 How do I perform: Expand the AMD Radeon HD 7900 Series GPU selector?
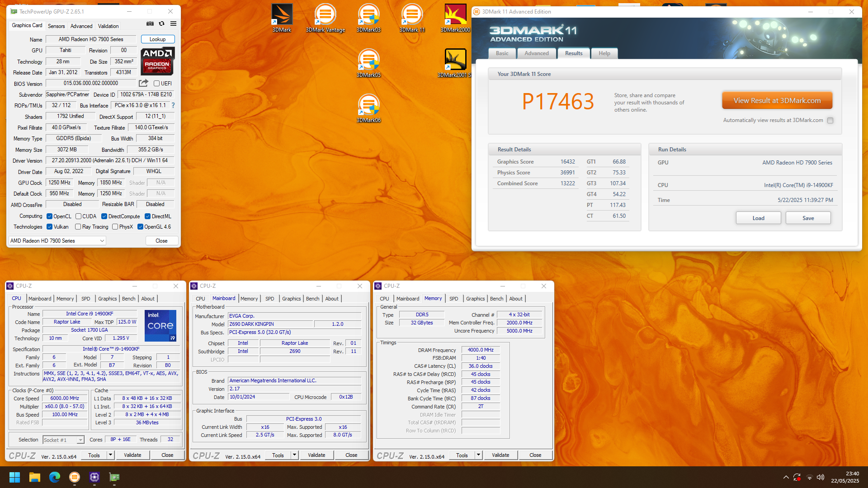[x=57, y=241]
